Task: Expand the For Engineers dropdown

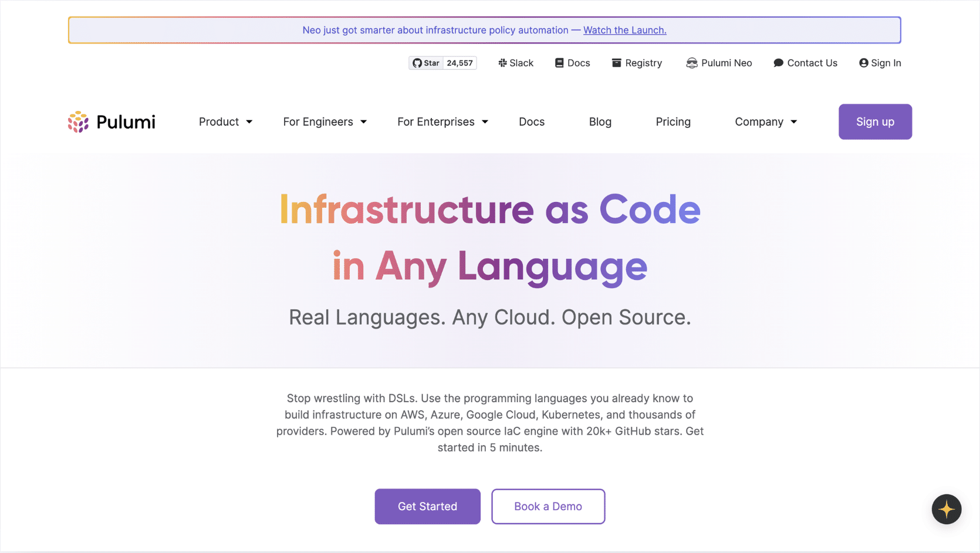Action: pyautogui.click(x=325, y=122)
